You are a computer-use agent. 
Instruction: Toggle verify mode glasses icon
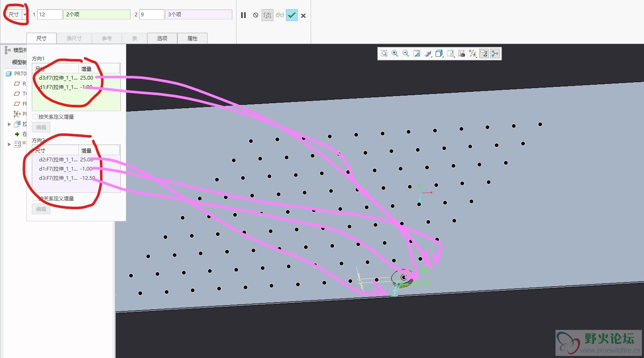(x=280, y=15)
